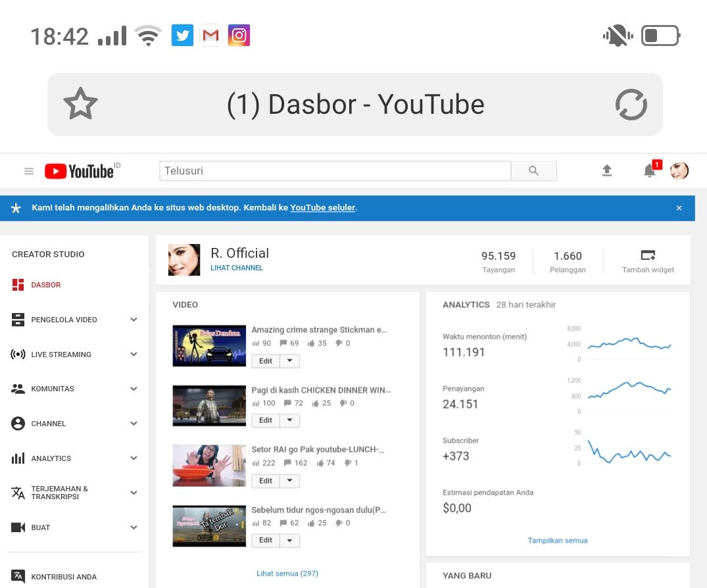The width and height of the screenshot is (707, 588).
Task: Click the Kontribusi Anda icon
Action: click(18, 576)
